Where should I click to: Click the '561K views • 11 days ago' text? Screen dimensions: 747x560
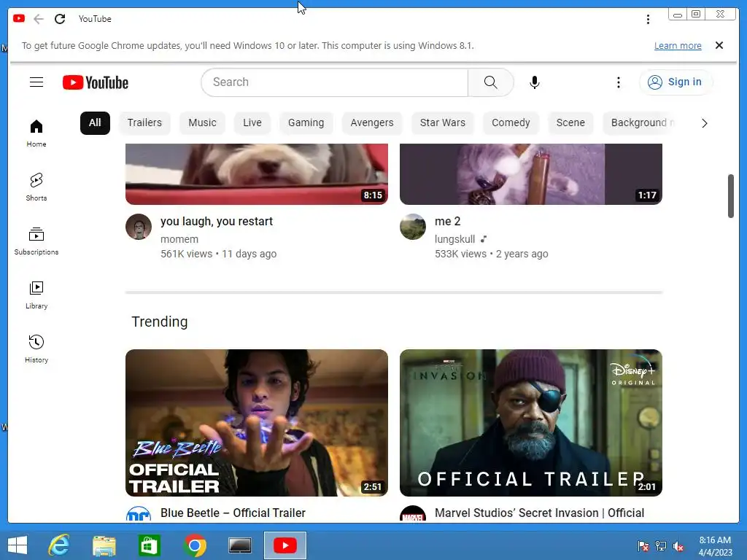pos(218,254)
